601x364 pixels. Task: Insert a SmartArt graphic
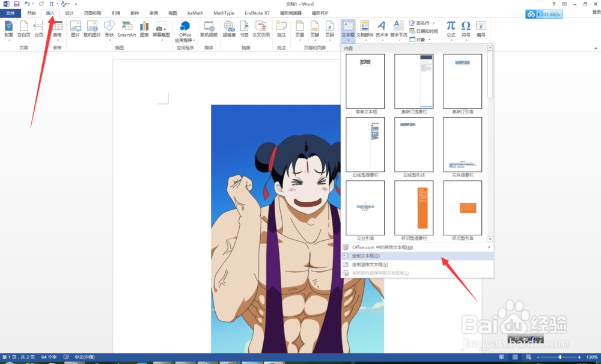(126, 30)
